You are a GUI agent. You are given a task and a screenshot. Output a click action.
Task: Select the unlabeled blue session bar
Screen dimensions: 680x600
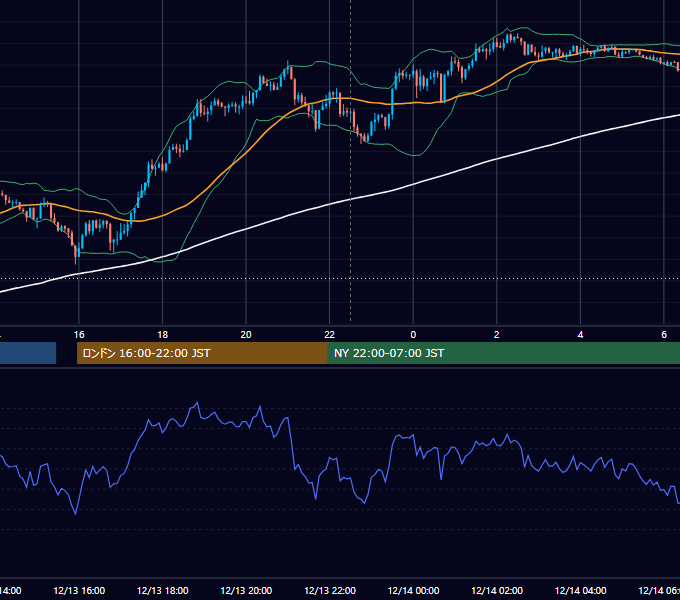tap(28, 353)
